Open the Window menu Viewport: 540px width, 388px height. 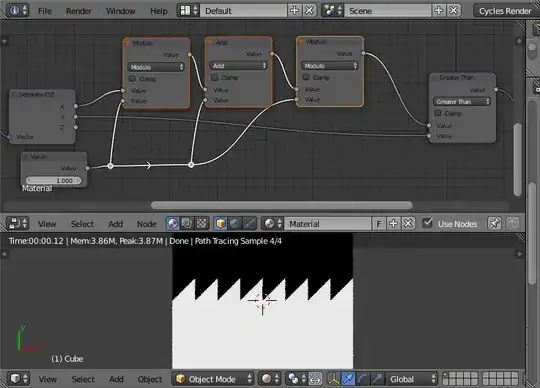(121, 11)
